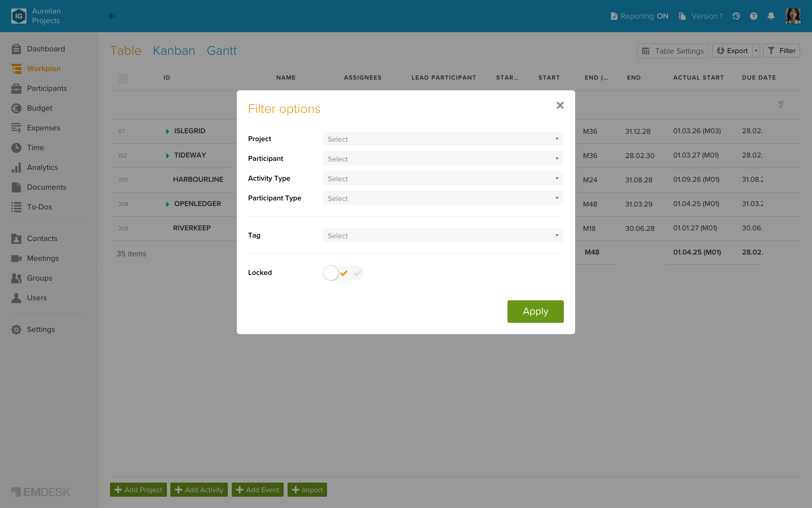
Task: Open the Time clock icon
Action: pyautogui.click(x=16, y=148)
